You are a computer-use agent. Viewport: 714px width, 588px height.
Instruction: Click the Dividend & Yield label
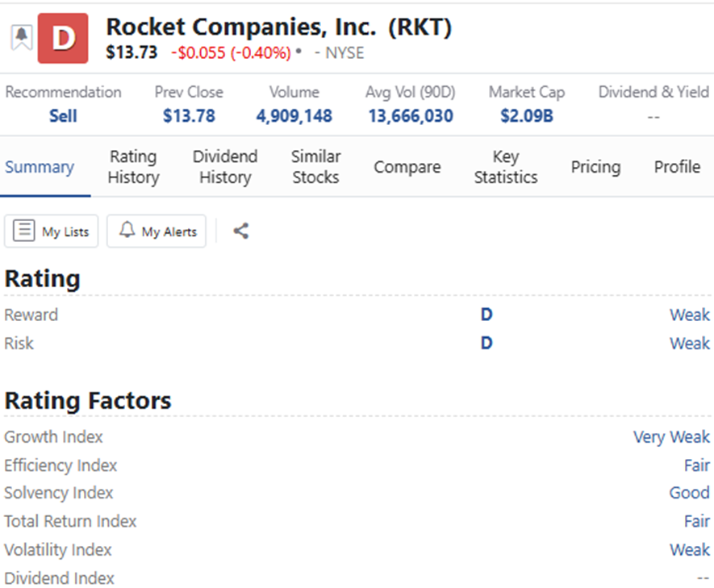653,92
